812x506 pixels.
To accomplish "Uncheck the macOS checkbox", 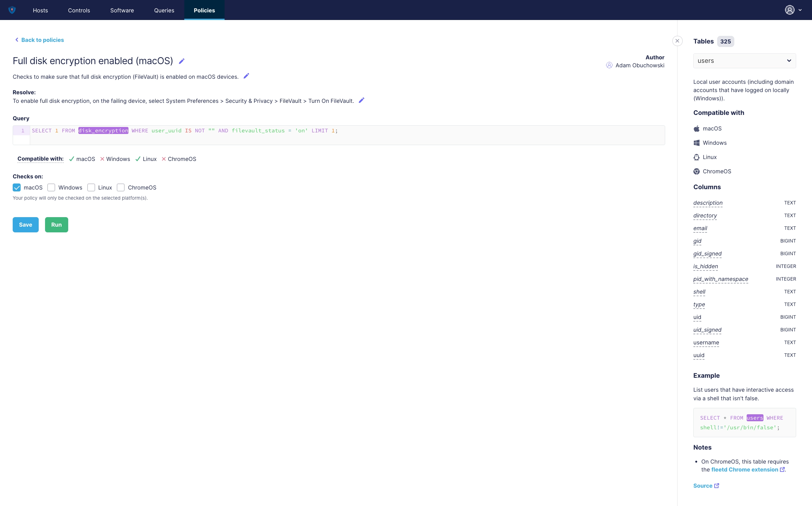I will coord(17,187).
